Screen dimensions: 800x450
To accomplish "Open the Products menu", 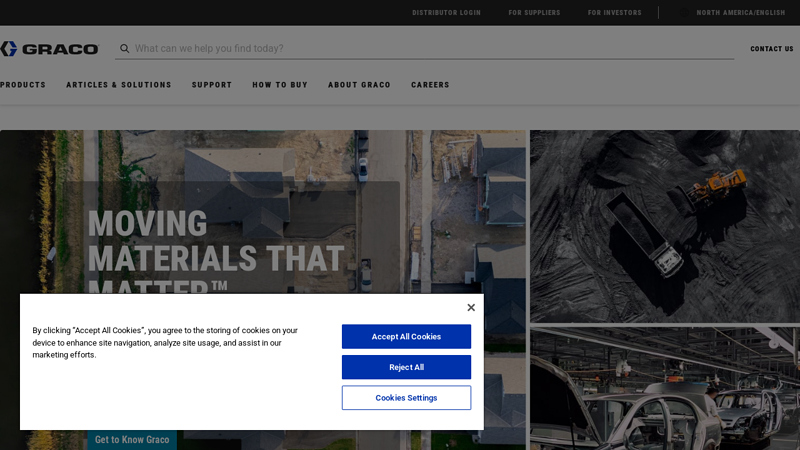I will click(23, 85).
